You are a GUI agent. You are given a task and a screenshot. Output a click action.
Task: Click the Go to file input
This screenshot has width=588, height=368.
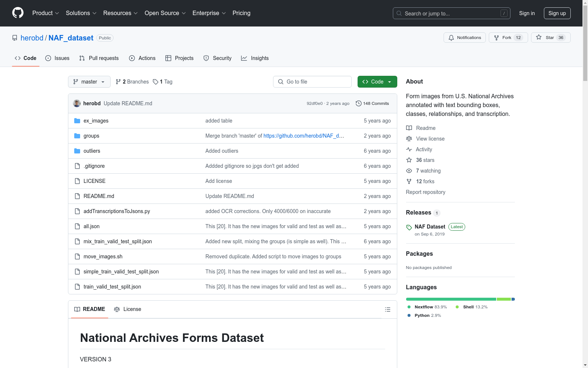click(312, 82)
